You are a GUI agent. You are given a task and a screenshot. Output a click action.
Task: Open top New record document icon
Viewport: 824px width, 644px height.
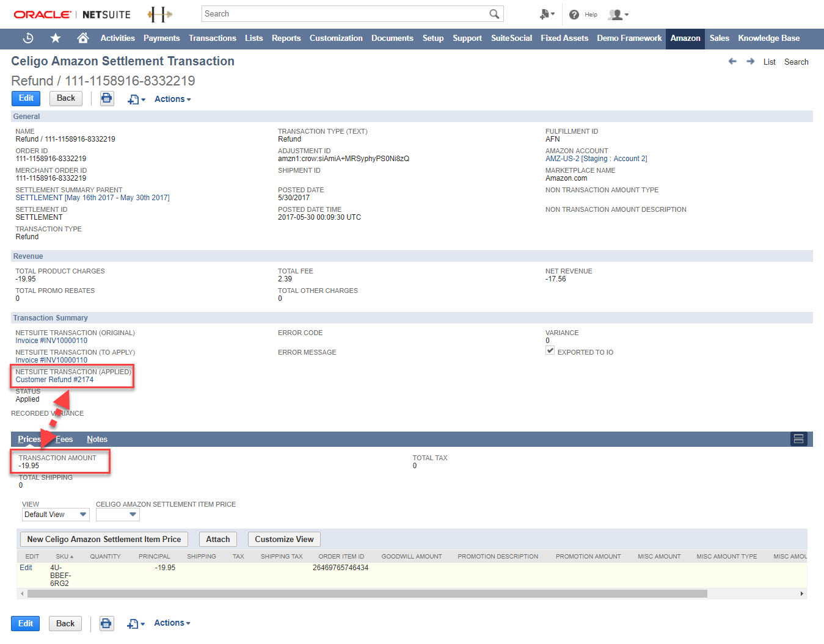coord(136,99)
